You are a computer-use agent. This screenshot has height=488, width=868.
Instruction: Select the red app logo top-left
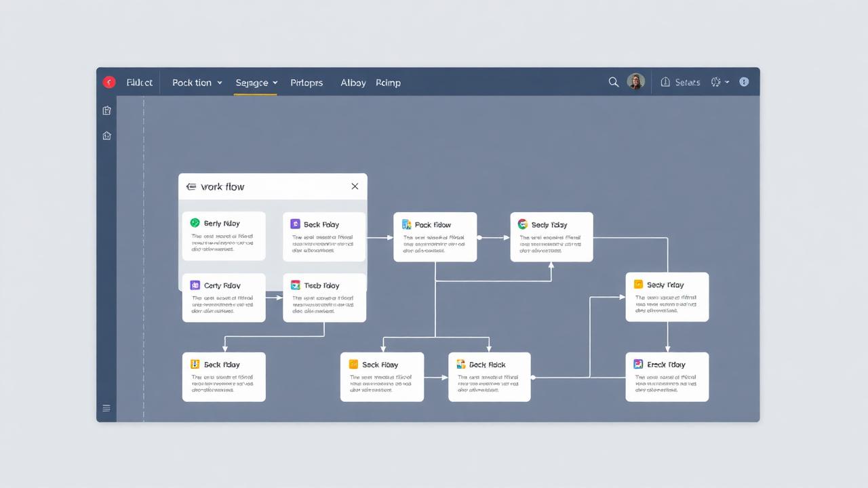pyautogui.click(x=108, y=82)
